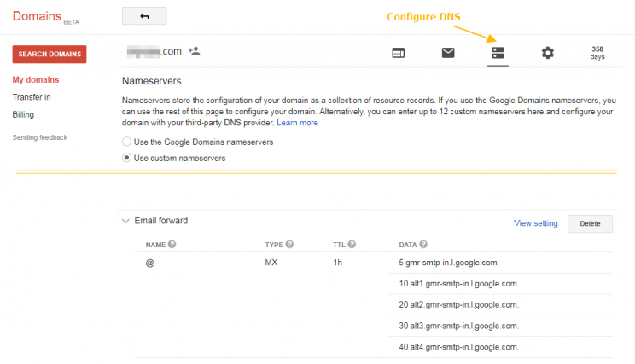The width and height of the screenshot is (635, 364).
Task: Select Use the Google Domains nameservers
Action: pos(127,142)
